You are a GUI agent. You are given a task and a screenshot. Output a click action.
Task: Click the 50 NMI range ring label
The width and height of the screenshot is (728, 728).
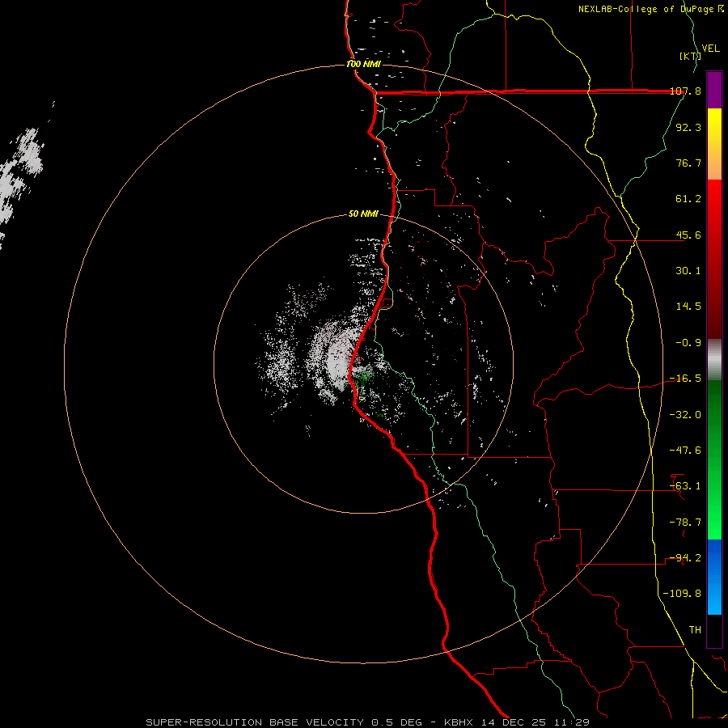363,214
